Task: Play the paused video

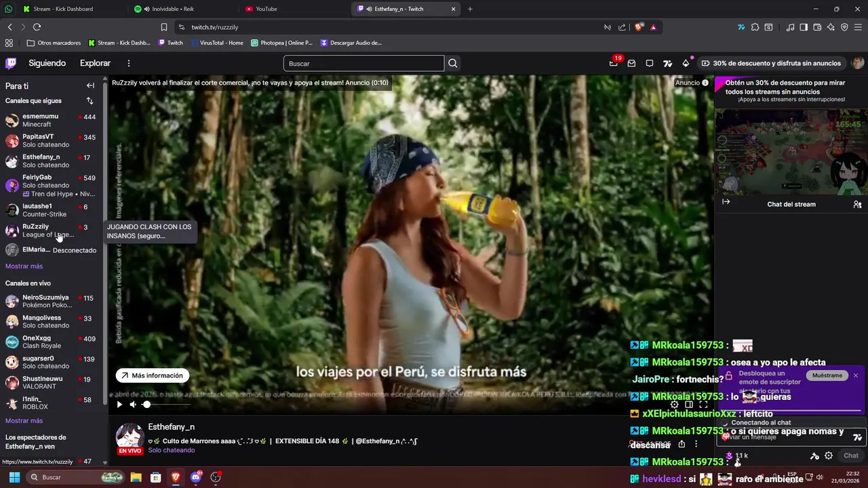Action: (119, 405)
